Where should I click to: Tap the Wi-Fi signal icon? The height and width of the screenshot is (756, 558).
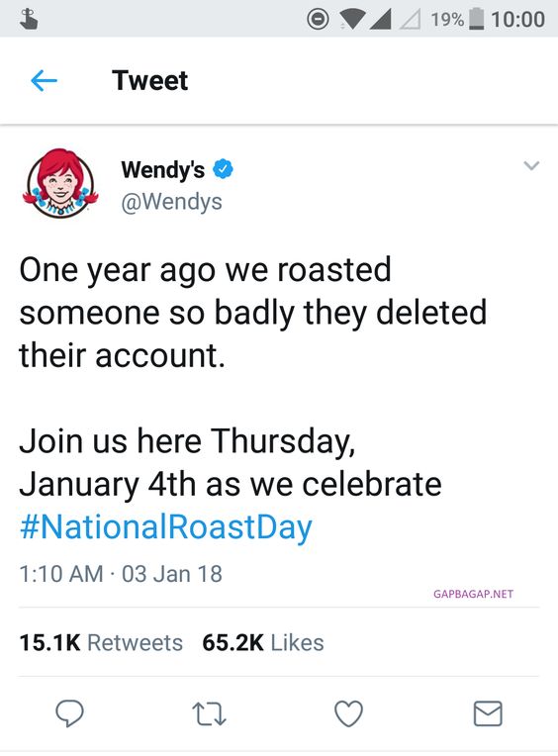[352, 19]
